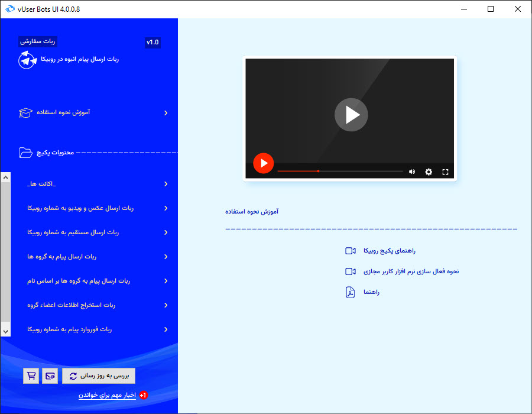This screenshot has width=532, height=414.
Task: Expand chevron for ربات فوروارد پیام به شماره
Action: point(166,329)
